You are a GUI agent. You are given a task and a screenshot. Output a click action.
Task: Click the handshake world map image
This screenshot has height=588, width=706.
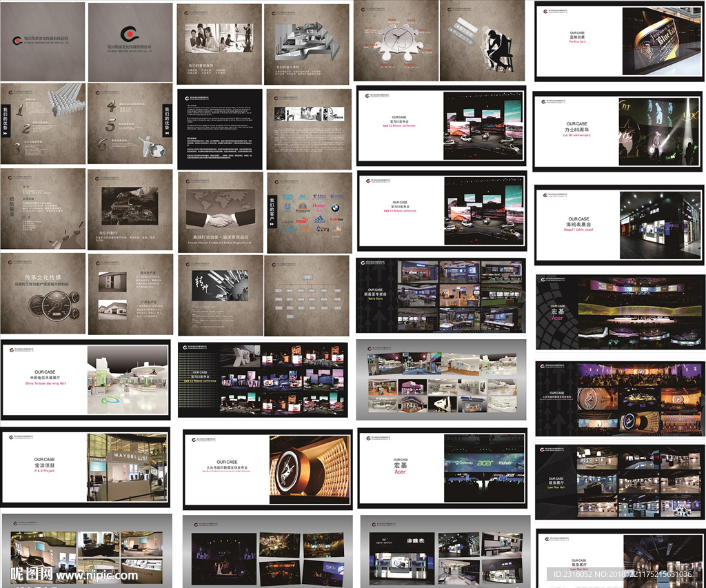(x=221, y=210)
